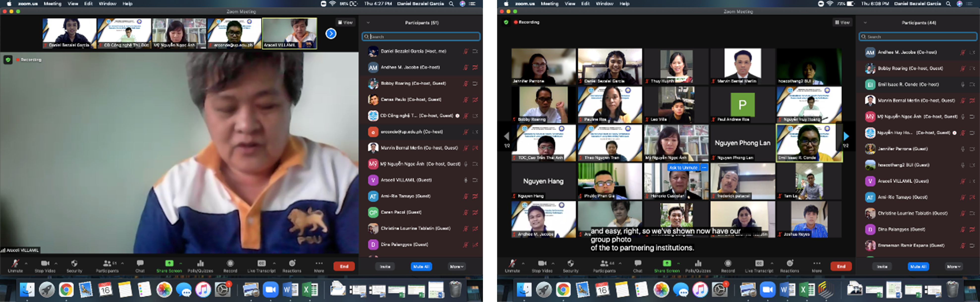Click the green encryption shield beside Recording, 44-participant window
The image size is (980, 302).
506,22
